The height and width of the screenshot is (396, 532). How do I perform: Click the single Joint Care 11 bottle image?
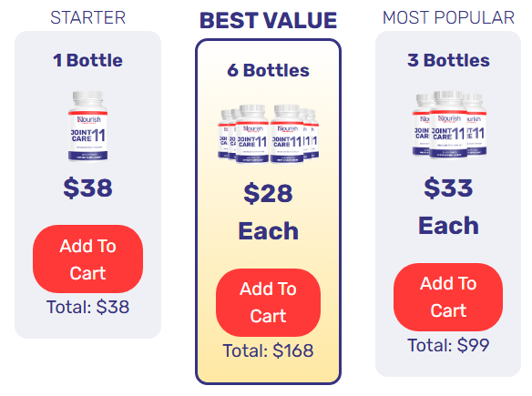[x=87, y=127]
